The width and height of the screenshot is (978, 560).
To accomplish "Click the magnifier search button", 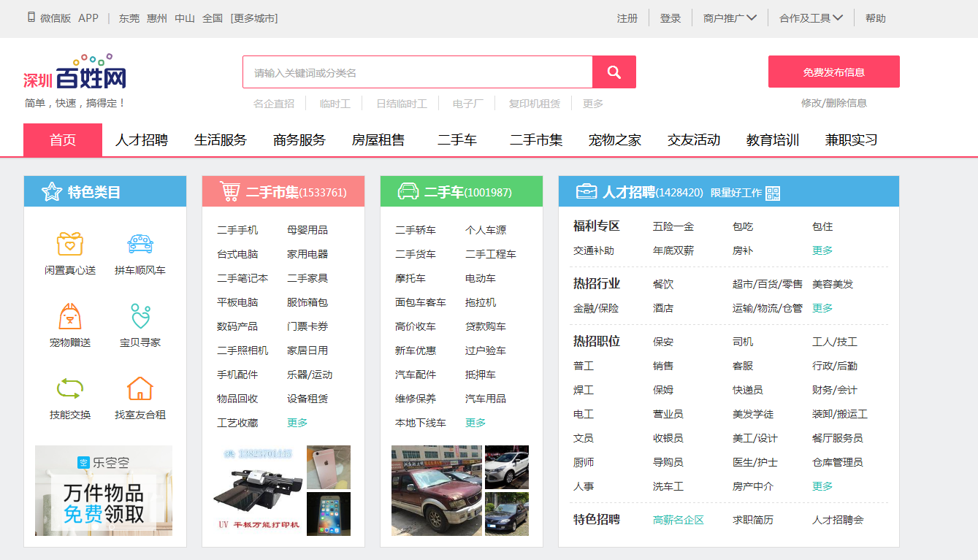I will click(614, 72).
